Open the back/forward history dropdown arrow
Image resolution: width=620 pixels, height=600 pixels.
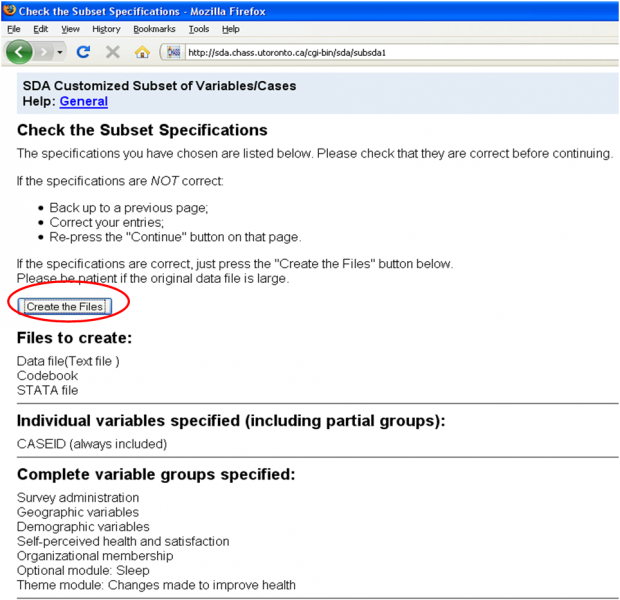click(60, 52)
